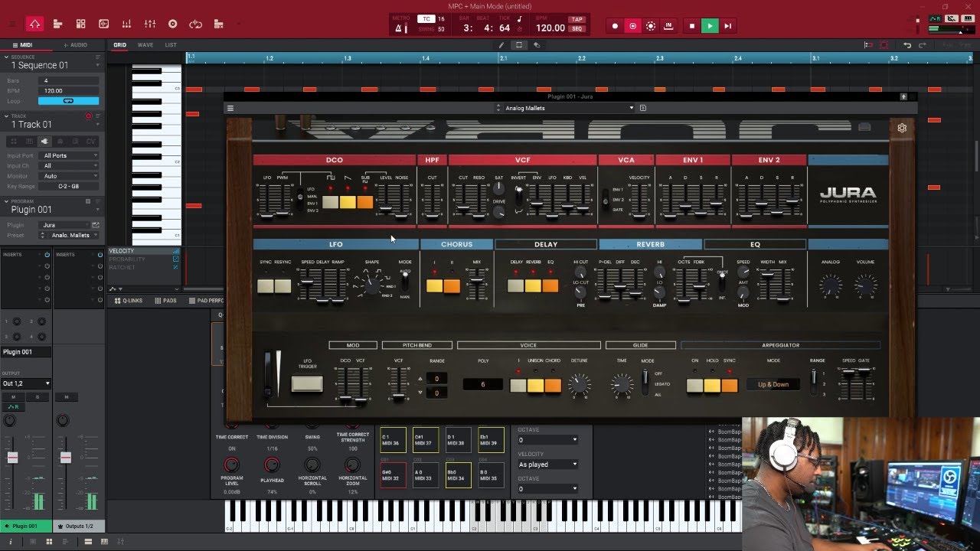This screenshot has height=551, width=980.
Task: Toggle the metronome icon
Action: 399,28
